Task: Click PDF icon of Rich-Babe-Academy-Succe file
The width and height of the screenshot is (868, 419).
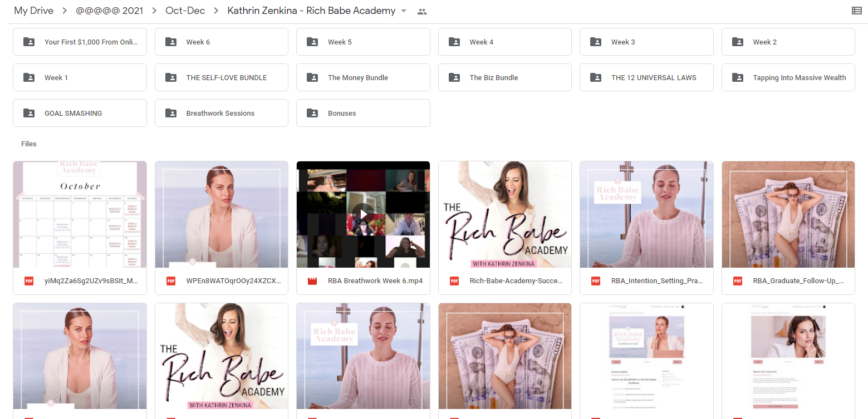Action: (454, 281)
